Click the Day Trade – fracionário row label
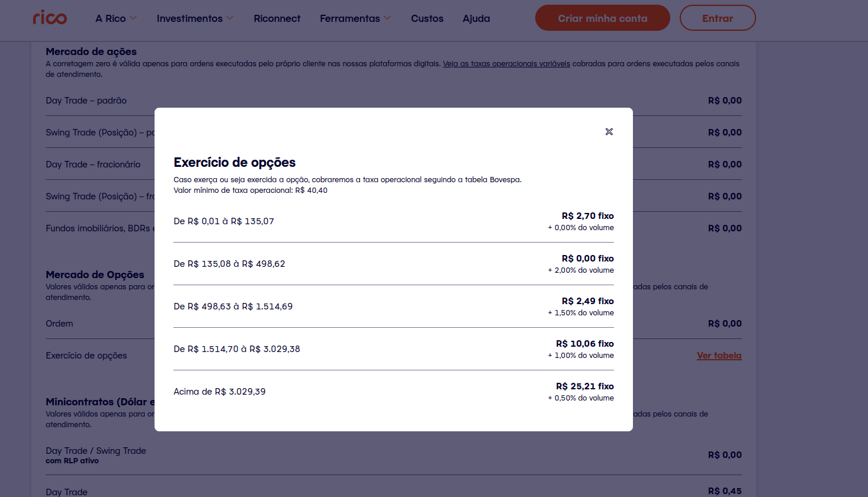Viewport: 868px width, 497px height. (x=93, y=164)
